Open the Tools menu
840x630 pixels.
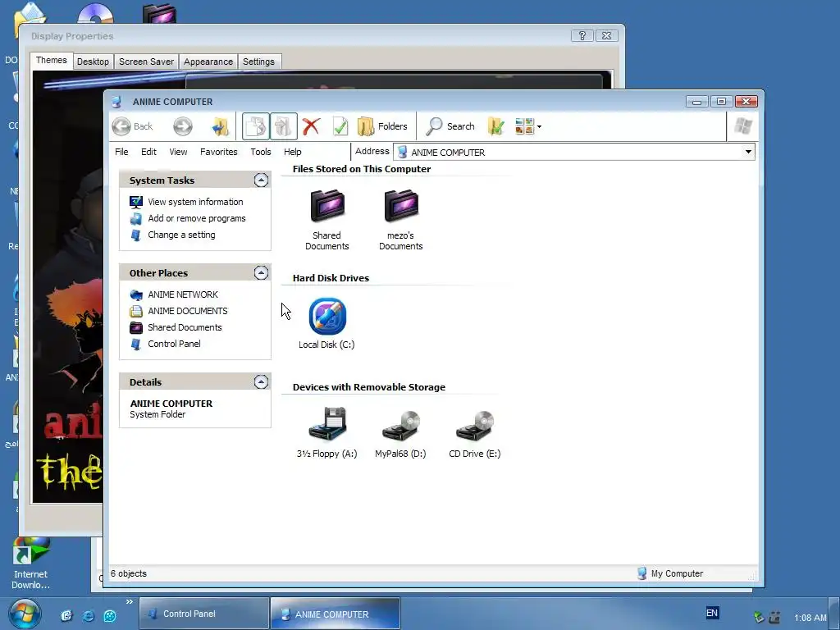point(261,152)
